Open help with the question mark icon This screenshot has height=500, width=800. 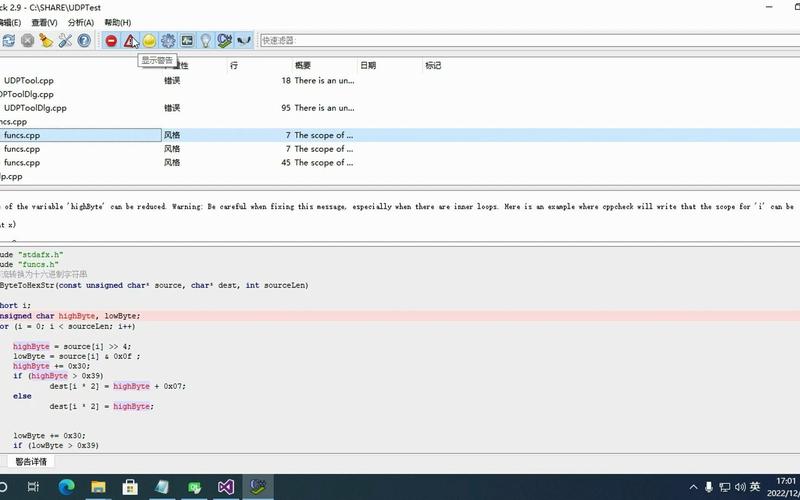tap(84, 40)
